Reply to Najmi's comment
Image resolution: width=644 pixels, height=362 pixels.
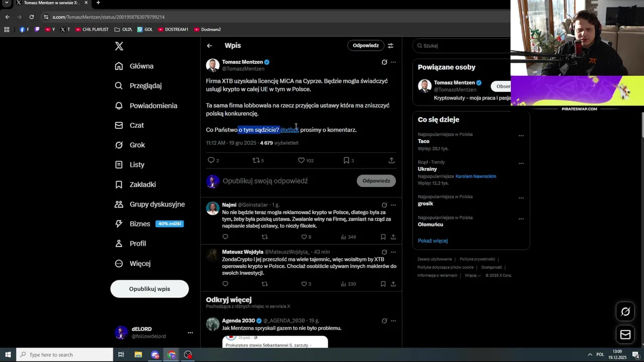[x=225, y=237]
